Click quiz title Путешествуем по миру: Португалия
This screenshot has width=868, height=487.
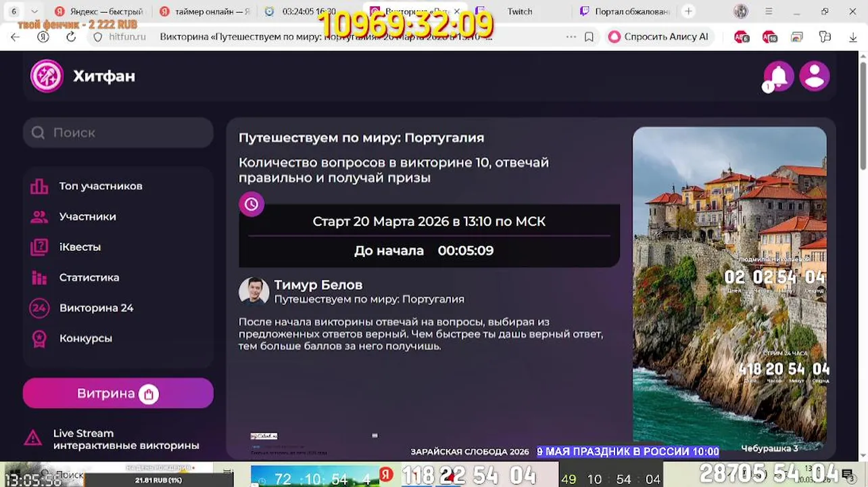click(361, 137)
